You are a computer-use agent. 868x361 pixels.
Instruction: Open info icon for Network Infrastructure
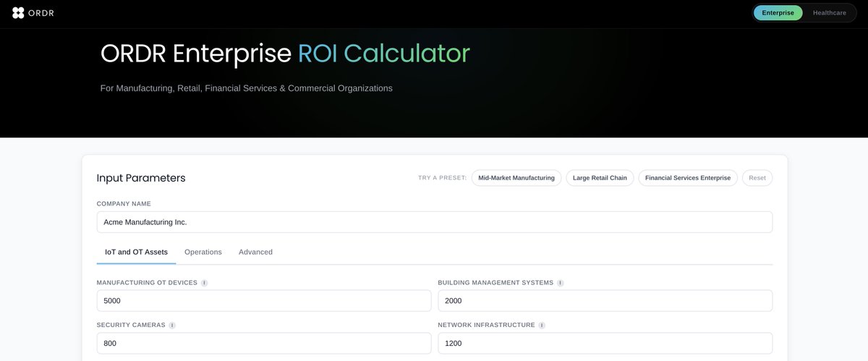coord(542,326)
